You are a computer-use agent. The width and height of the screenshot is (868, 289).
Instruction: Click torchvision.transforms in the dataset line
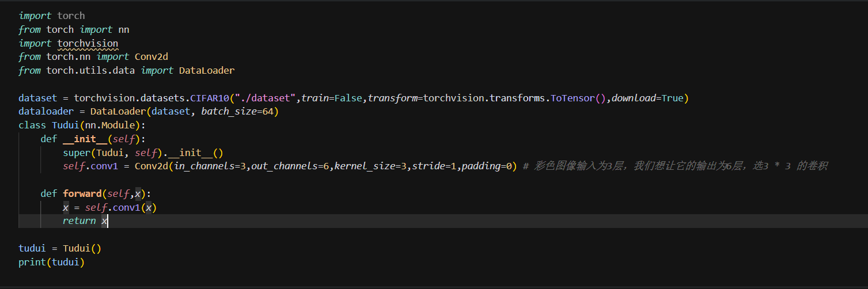pos(484,98)
